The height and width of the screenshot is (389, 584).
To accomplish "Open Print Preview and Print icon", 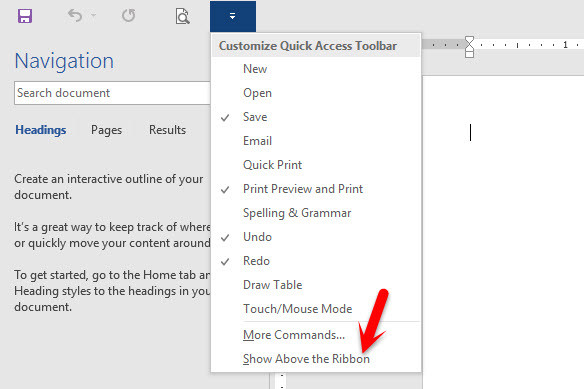I will coord(182,16).
